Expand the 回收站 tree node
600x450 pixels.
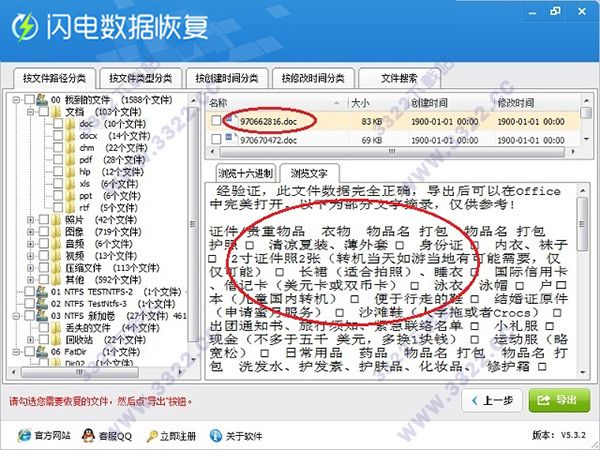click(x=30, y=340)
